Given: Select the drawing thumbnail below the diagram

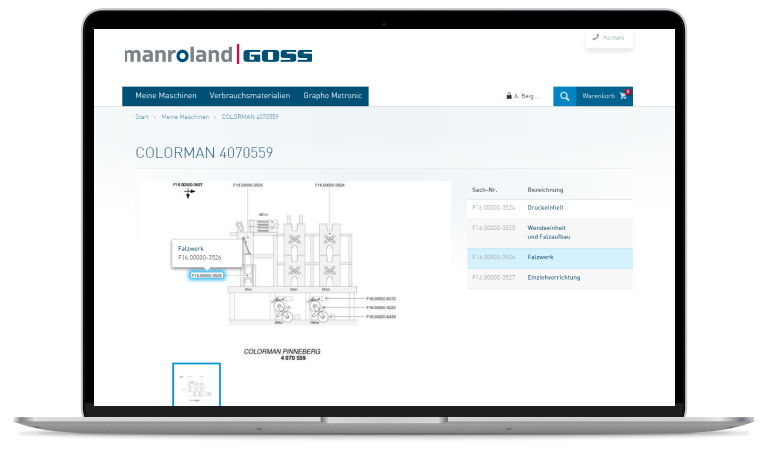Looking at the screenshot, I should (x=196, y=384).
